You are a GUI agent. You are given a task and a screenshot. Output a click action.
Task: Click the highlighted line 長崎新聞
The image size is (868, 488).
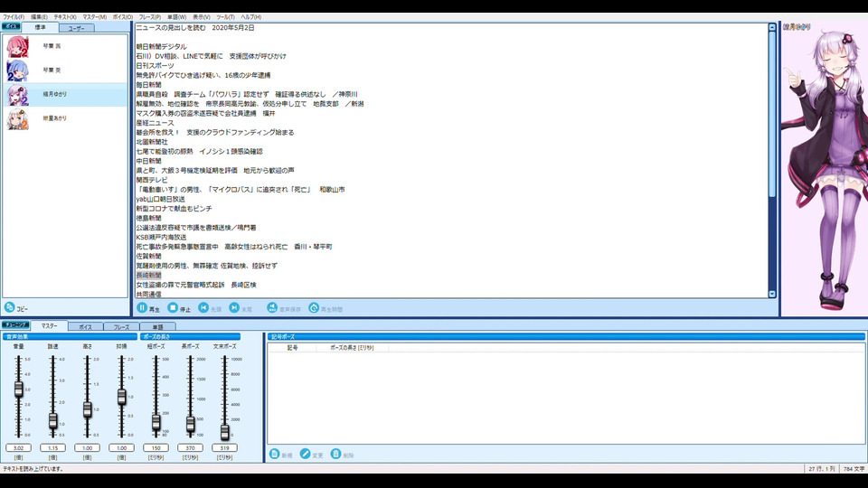[x=148, y=276]
